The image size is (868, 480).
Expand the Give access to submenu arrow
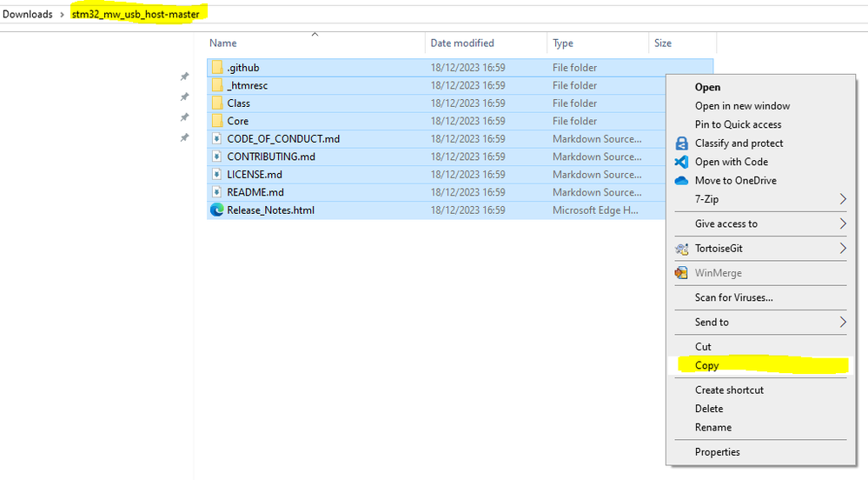coord(843,224)
